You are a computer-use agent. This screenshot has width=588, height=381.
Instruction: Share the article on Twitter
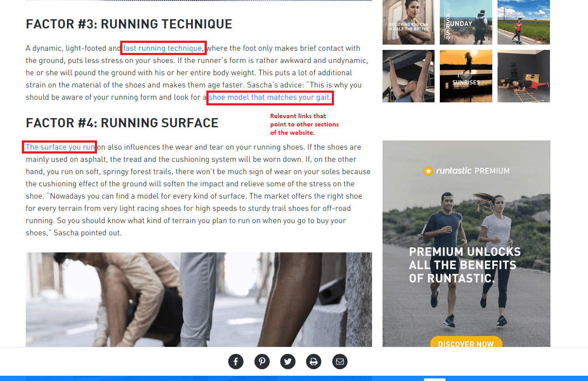tap(288, 362)
